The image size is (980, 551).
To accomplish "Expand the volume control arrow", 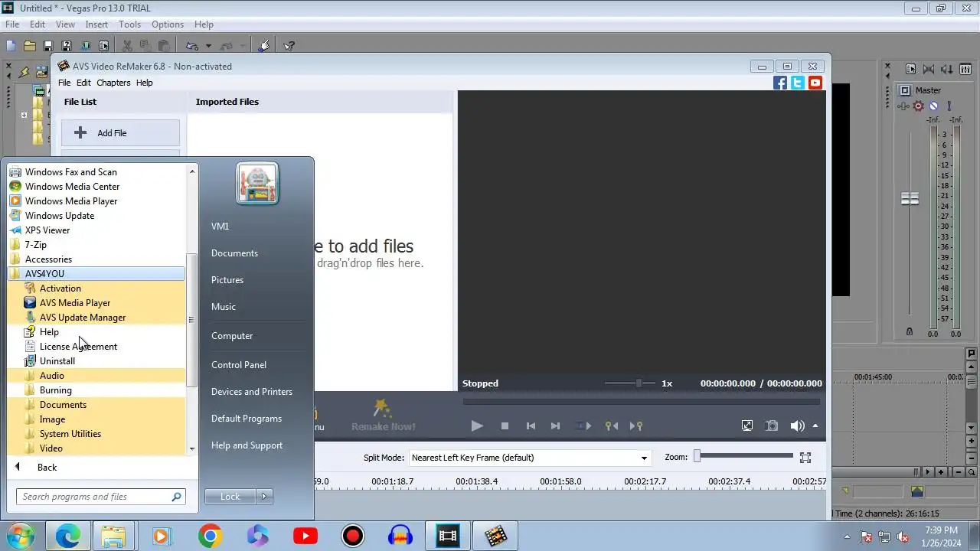I will 815,426.
